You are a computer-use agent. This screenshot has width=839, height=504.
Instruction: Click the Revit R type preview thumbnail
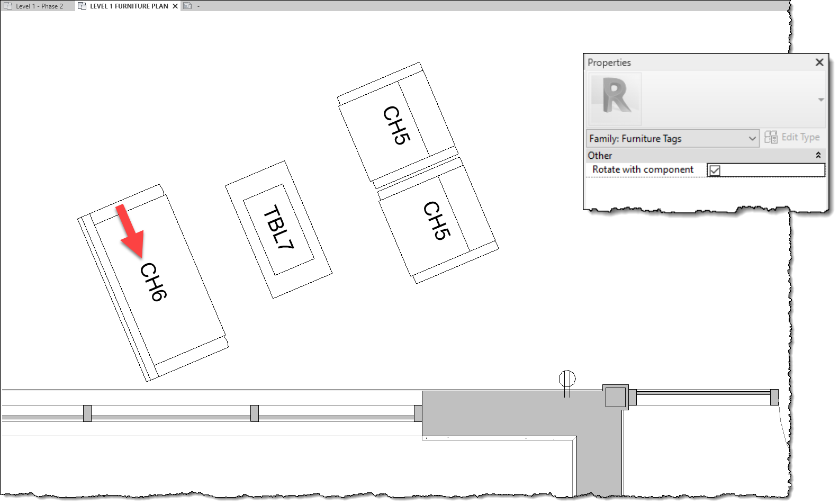615,98
